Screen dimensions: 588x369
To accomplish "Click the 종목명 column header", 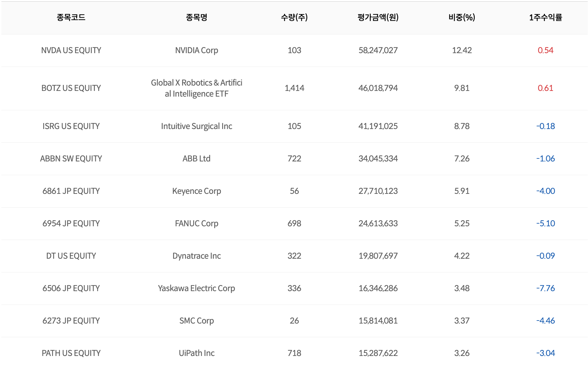I will (x=196, y=17).
